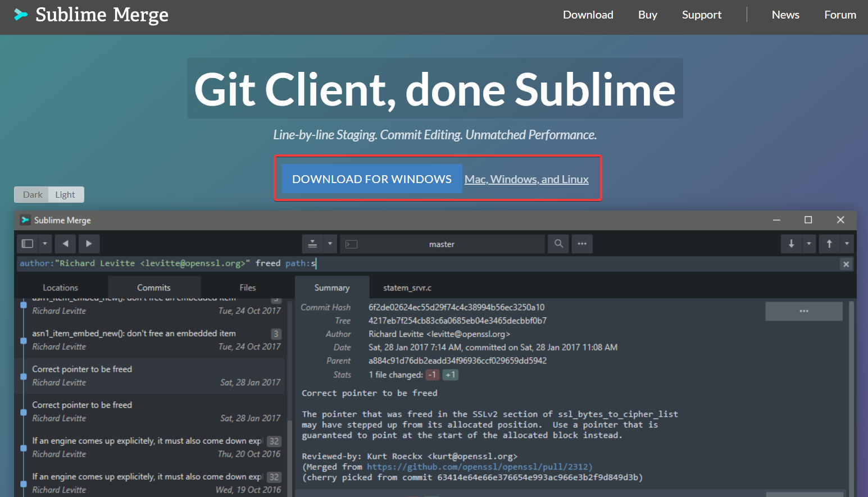The width and height of the screenshot is (868, 497).
Task: Click the Download for Windows button
Action: 371,179
